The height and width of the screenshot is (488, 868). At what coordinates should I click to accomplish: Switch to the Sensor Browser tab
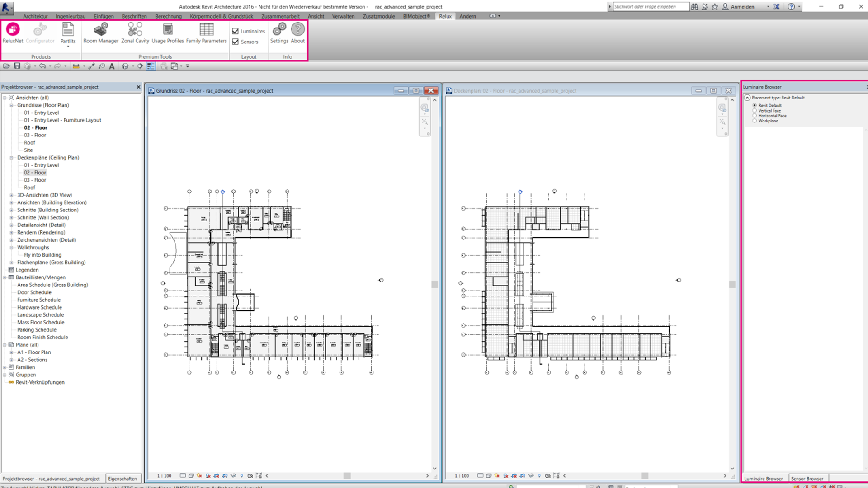807,479
